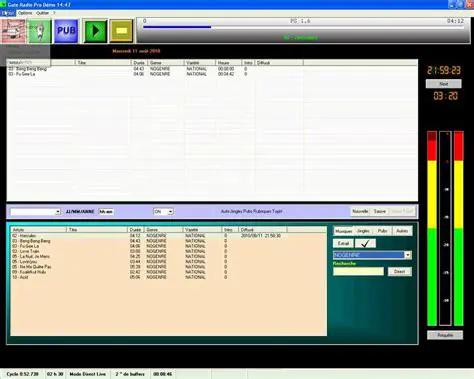Image resolution: width=474 pixels, height=379 pixels.
Task: Click the left green VU meter bar
Action: [432, 228]
